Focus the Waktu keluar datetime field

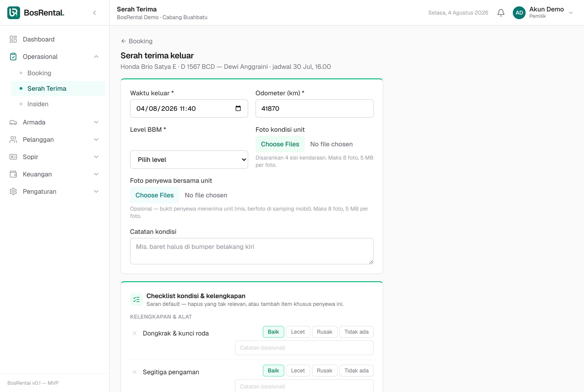tap(189, 108)
